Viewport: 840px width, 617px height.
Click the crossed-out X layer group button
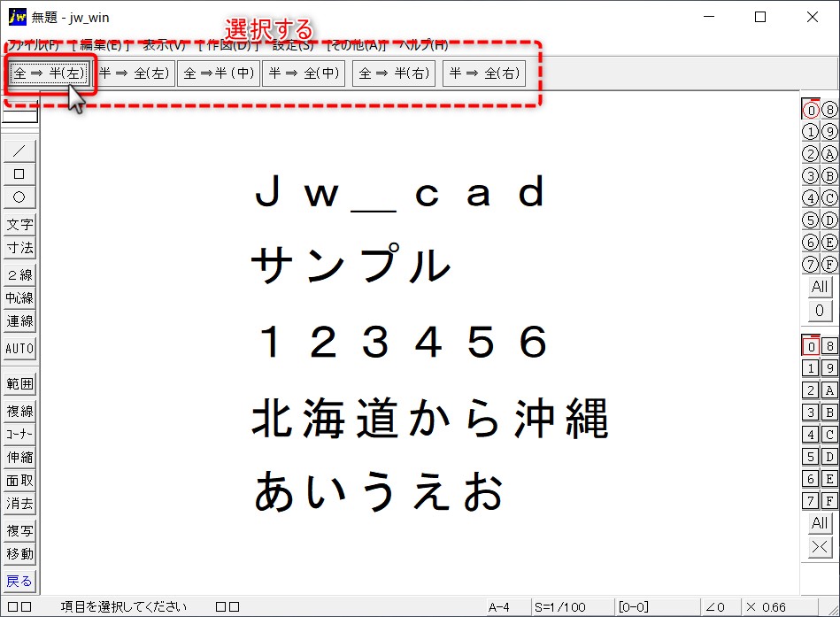click(820, 547)
